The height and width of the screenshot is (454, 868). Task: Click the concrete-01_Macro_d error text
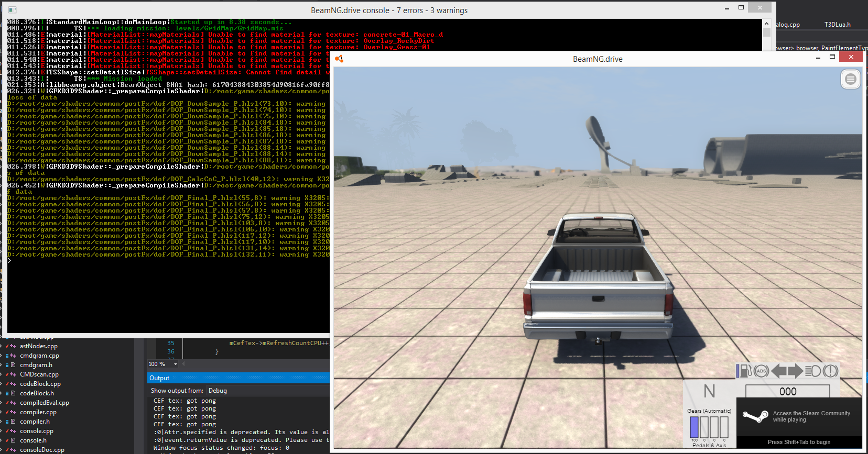pyautogui.click(x=403, y=35)
